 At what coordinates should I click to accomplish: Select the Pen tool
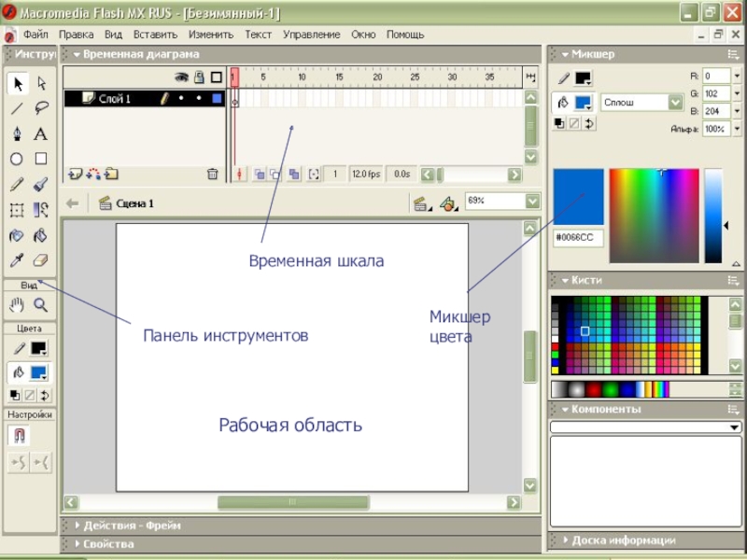(17, 133)
